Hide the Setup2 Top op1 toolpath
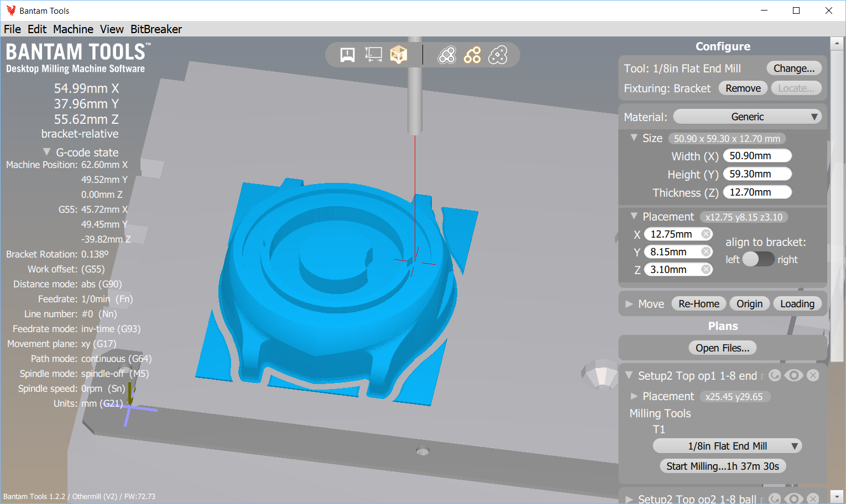This screenshot has width=846, height=504. coord(793,375)
